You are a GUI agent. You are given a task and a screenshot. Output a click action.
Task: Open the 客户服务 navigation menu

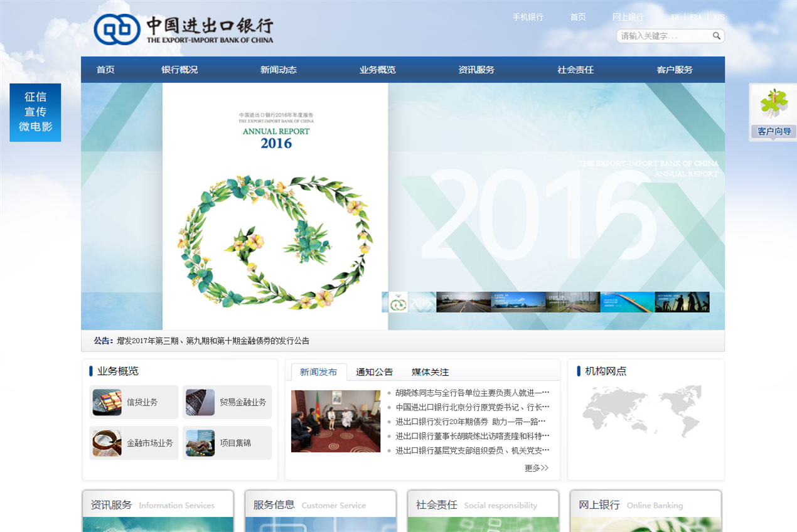(x=675, y=70)
